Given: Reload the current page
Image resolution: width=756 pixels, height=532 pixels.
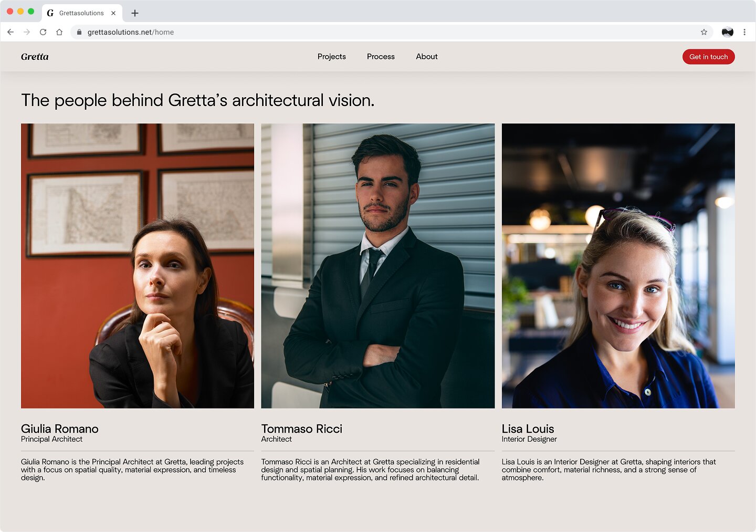Looking at the screenshot, I should click(x=43, y=32).
